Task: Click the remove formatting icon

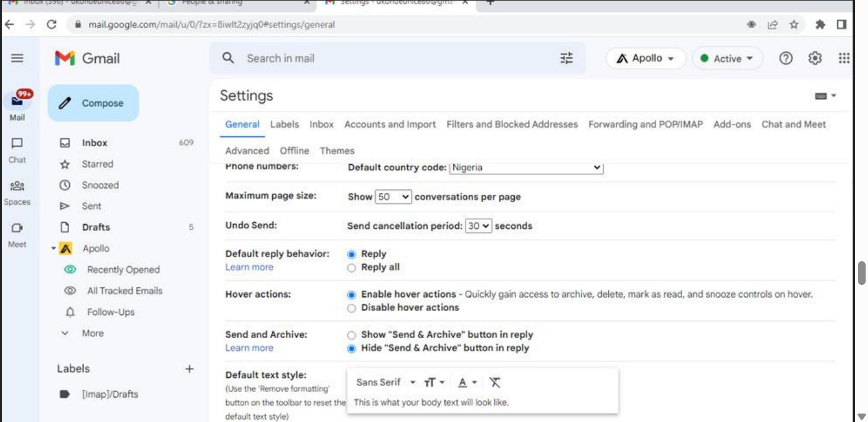Action: (x=495, y=382)
